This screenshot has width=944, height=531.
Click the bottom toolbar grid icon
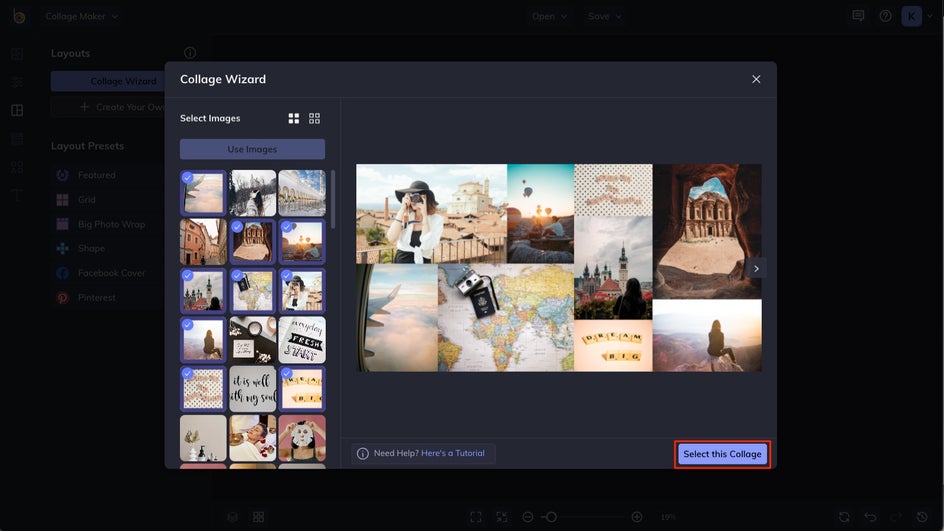tap(258, 517)
